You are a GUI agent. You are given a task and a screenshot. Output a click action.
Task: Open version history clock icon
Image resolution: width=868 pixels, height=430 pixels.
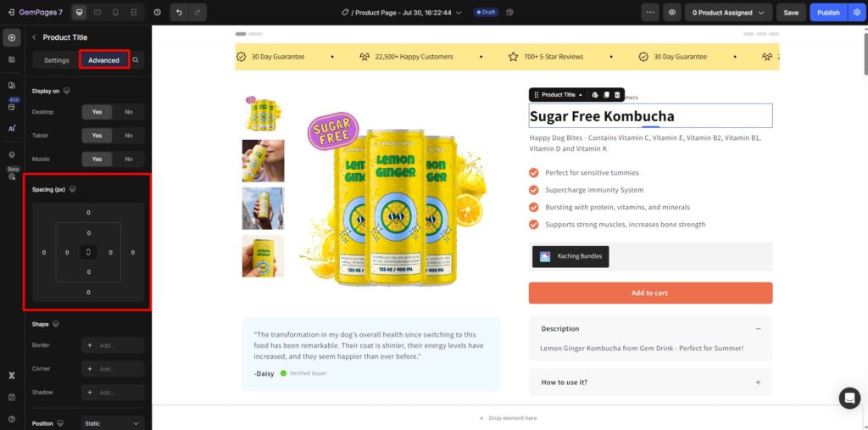[x=157, y=12]
